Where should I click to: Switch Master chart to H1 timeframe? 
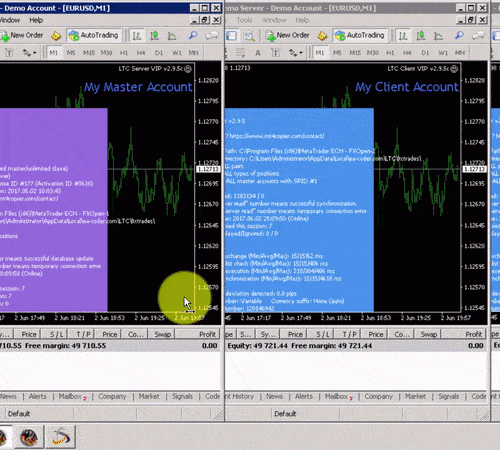coord(124,53)
